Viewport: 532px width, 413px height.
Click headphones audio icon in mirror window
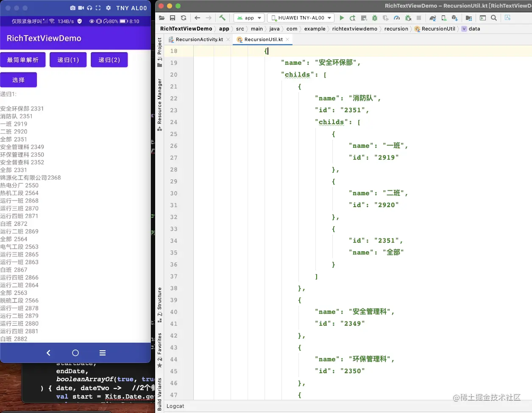89,8
